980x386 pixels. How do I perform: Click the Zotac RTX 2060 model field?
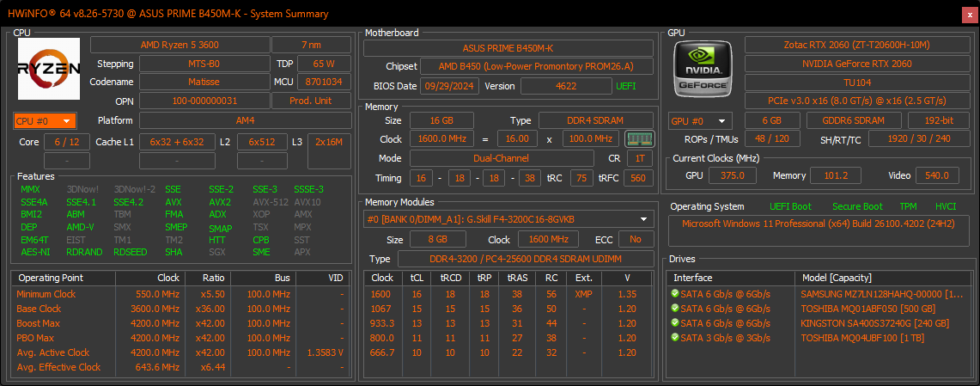[x=857, y=45]
